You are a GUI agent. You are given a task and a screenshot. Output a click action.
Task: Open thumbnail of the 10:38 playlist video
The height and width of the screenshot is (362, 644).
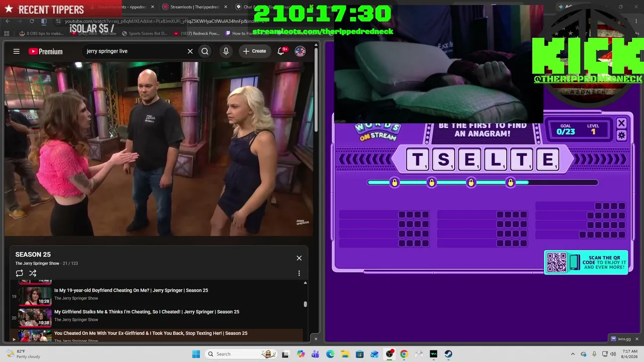[35, 318]
